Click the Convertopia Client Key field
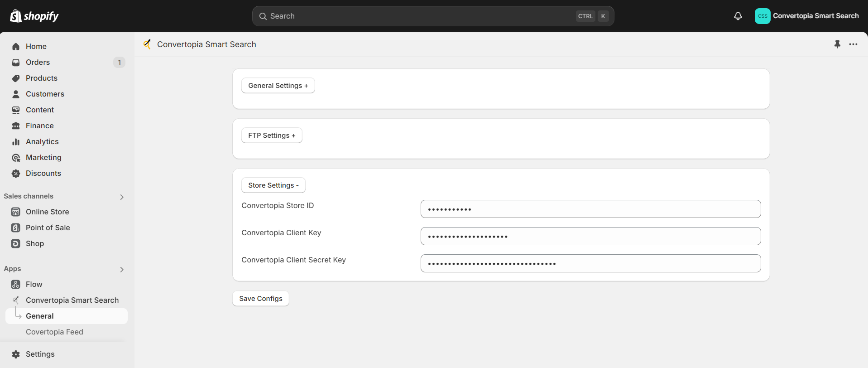 (x=590, y=236)
